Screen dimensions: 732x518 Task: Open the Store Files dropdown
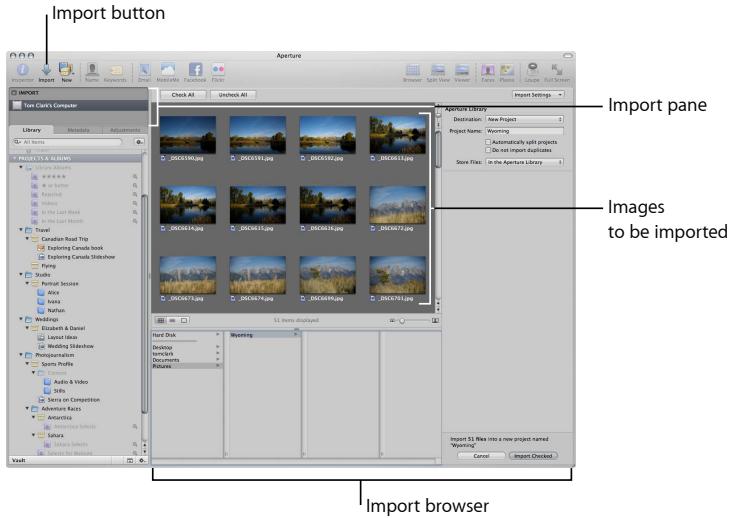pos(524,162)
